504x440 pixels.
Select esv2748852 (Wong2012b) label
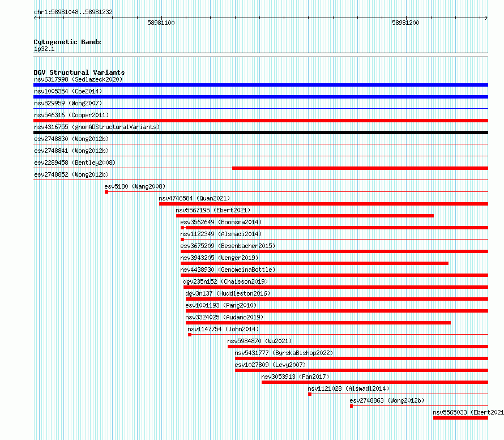coord(71,174)
